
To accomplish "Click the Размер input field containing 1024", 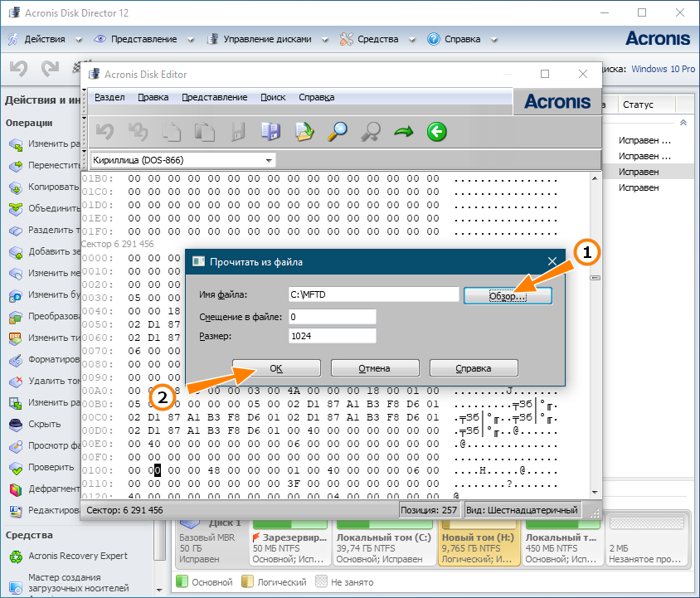I will 332,335.
